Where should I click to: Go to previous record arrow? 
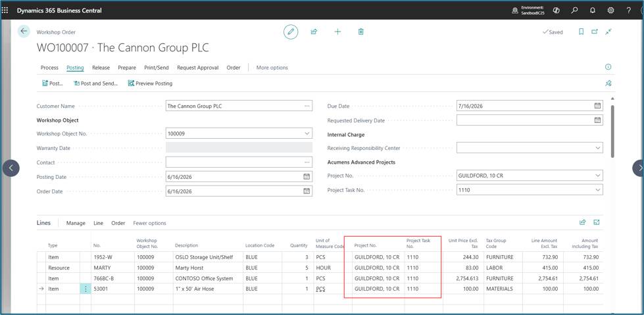pos(11,168)
